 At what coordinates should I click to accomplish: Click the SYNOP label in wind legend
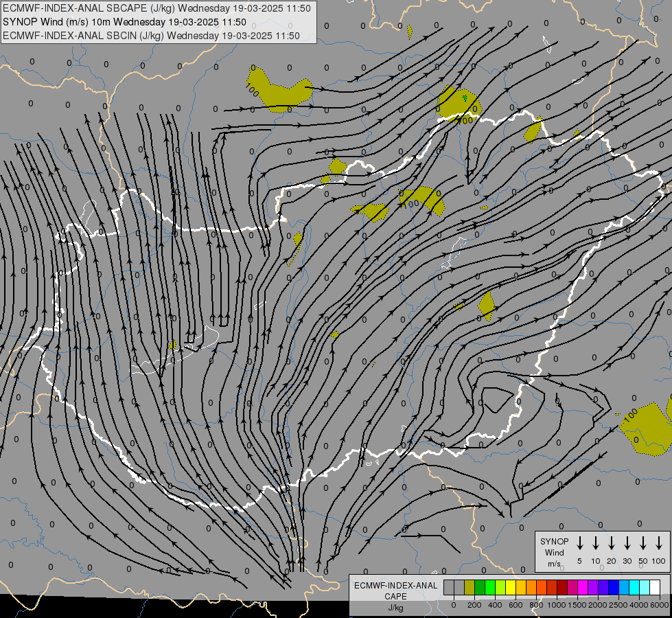pos(554,541)
